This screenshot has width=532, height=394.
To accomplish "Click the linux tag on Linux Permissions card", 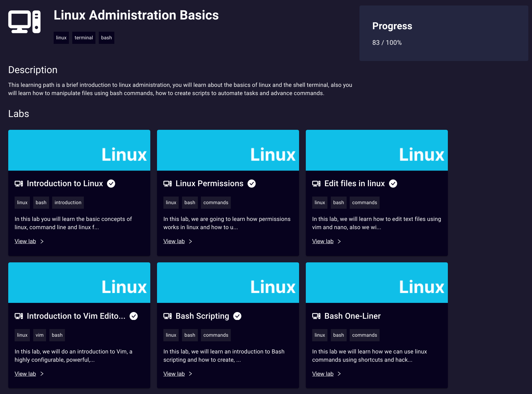I will point(171,203).
